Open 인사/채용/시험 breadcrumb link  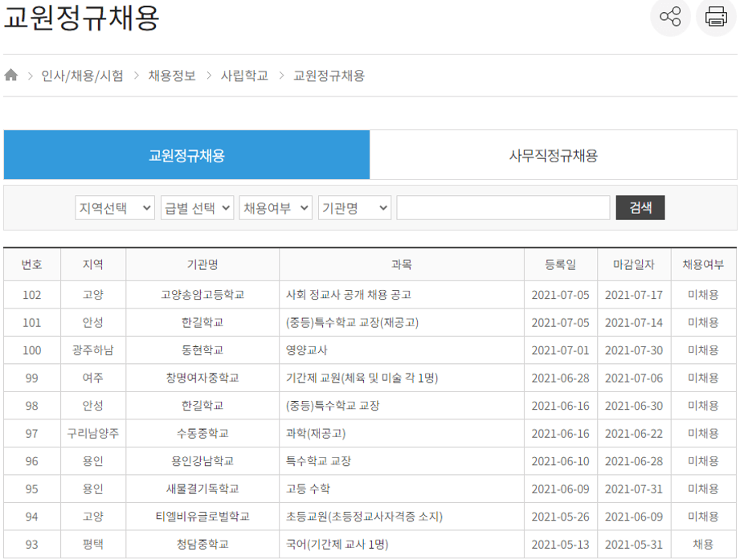coord(82,76)
